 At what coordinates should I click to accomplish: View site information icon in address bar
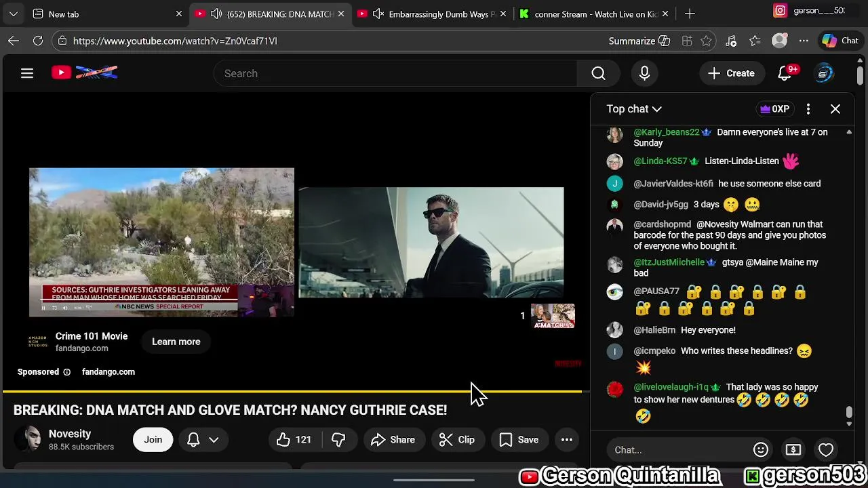coord(62,41)
